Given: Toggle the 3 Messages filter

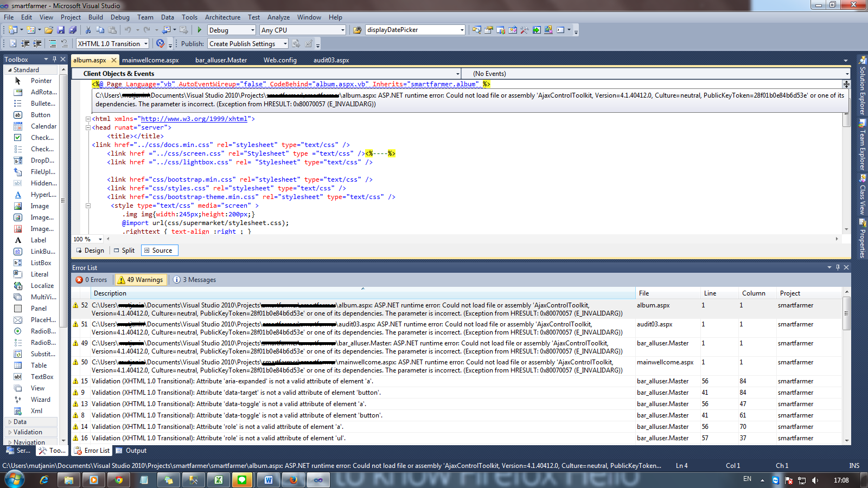Looking at the screenshot, I should [x=194, y=280].
